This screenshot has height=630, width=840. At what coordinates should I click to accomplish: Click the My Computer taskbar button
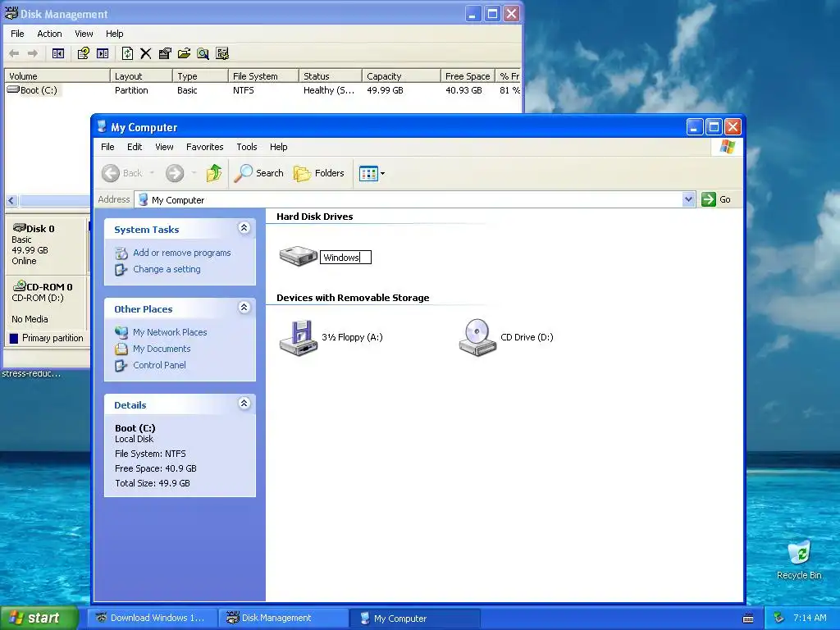click(x=414, y=619)
